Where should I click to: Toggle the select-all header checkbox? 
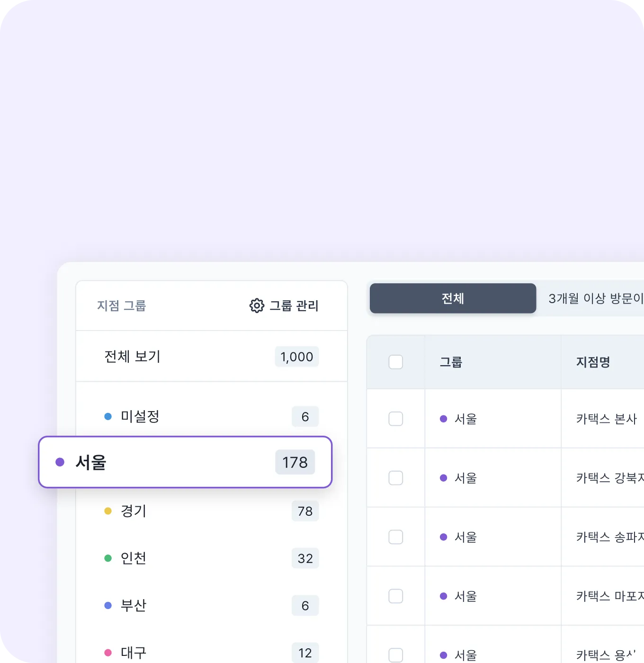point(396,362)
